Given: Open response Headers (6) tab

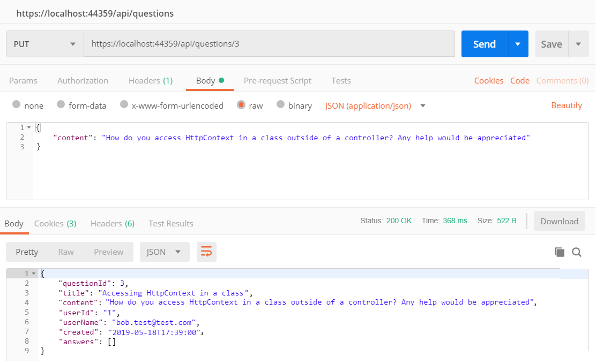Looking at the screenshot, I should pyautogui.click(x=112, y=223).
